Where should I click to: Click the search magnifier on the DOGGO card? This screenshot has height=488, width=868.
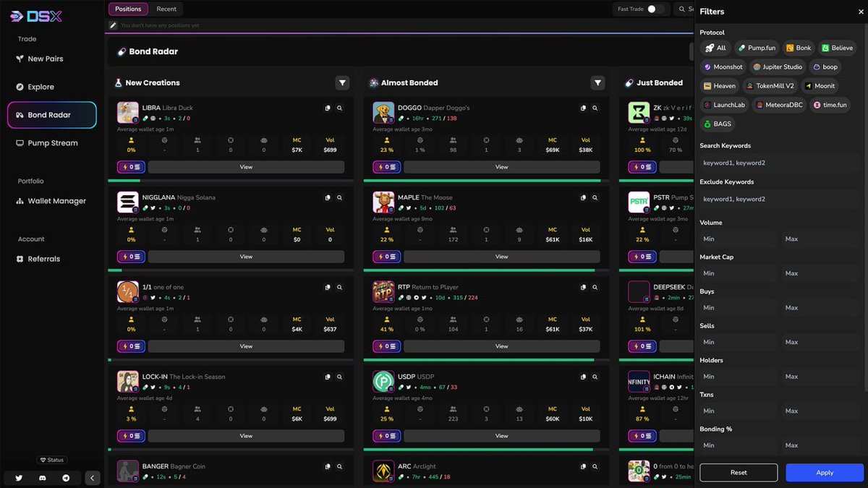[x=595, y=106]
